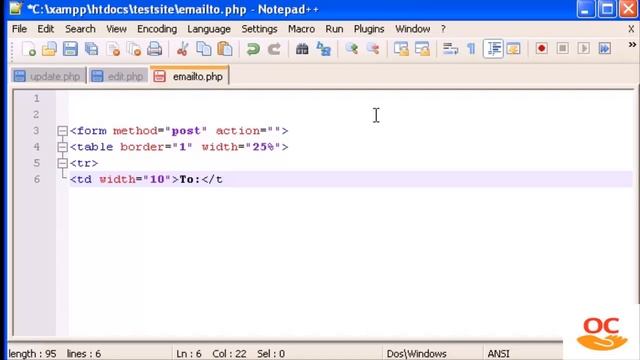Copy selection with the Copy icon
This screenshot has width=640, height=360.
click(203, 49)
